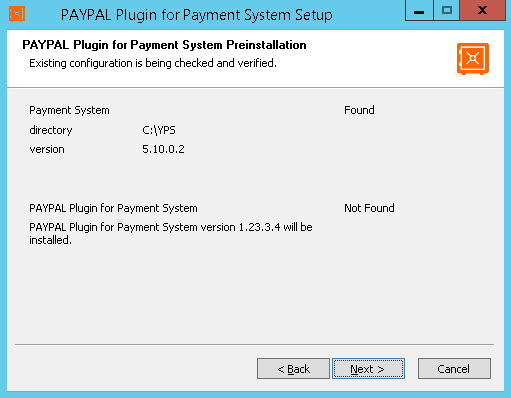511x398 pixels.
Task: Minimize the setup window
Action: coord(419,11)
